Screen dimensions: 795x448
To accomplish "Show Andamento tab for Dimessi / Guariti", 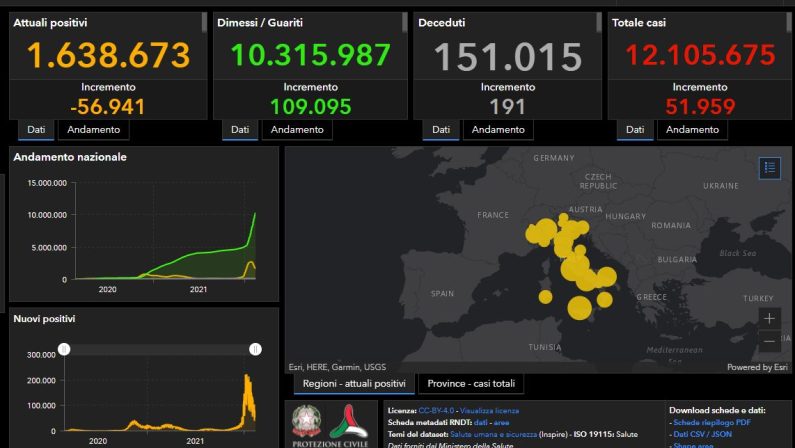I will pos(297,130).
